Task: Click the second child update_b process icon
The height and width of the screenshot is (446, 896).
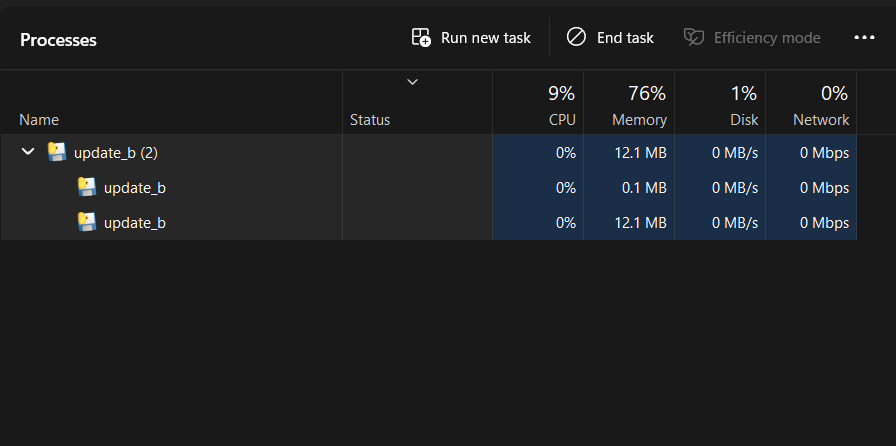Action: [x=87, y=222]
